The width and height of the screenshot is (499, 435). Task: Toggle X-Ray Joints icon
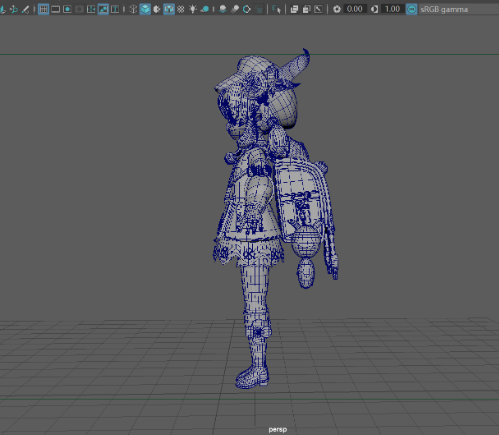[x=318, y=9]
